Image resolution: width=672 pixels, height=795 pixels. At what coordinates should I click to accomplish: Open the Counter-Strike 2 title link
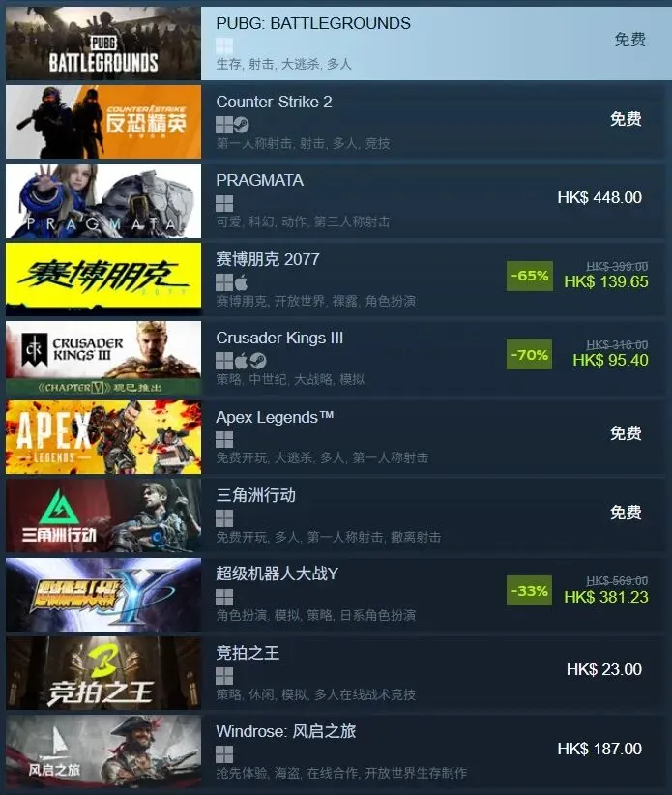pos(275,102)
